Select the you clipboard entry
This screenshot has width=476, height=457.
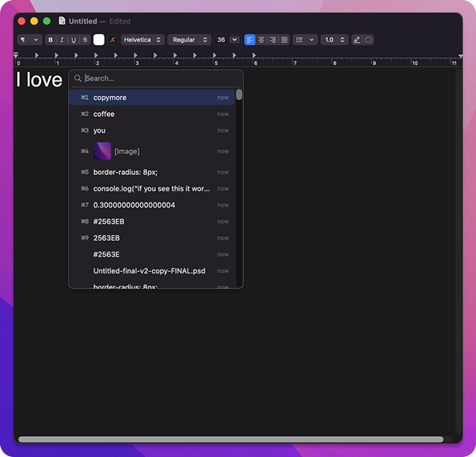click(152, 130)
